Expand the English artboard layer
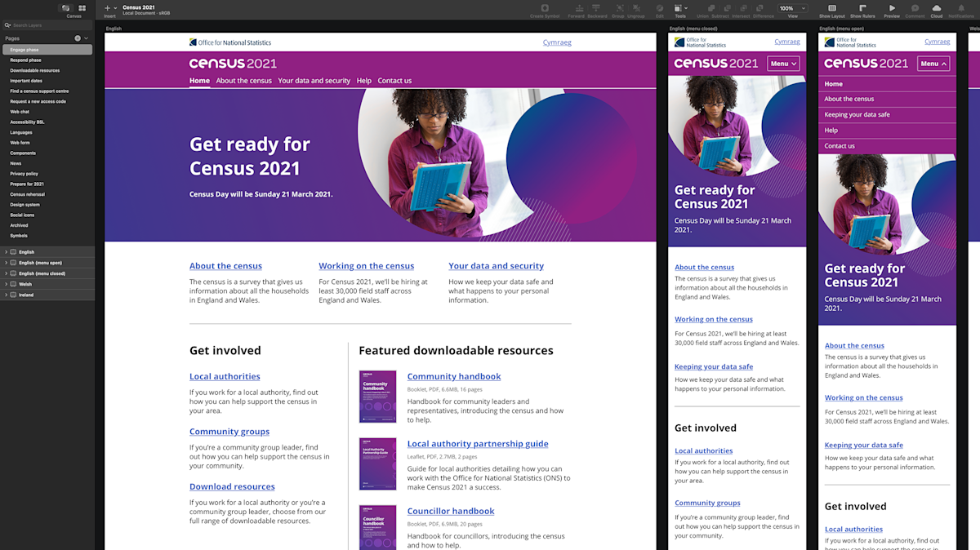This screenshot has width=980, height=550. (6, 252)
